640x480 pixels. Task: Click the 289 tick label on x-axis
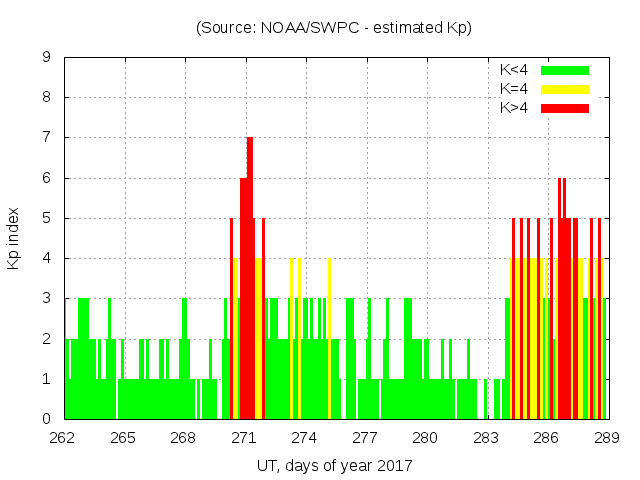pos(606,437)
